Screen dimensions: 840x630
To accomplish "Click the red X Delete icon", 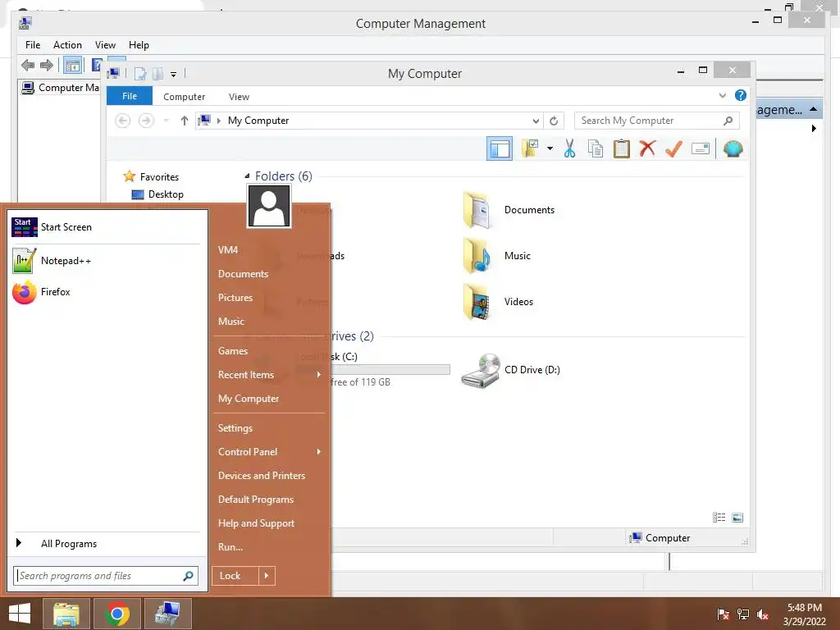I will (647, 148).
